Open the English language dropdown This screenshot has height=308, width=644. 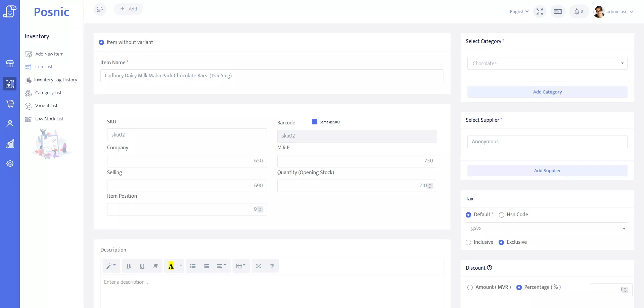point(519,12)
